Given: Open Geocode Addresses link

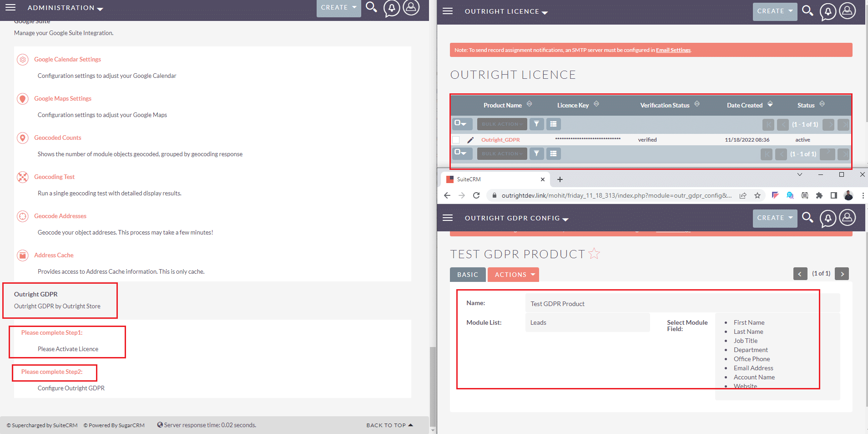Looking at the screenshot, I should point(60,216).
